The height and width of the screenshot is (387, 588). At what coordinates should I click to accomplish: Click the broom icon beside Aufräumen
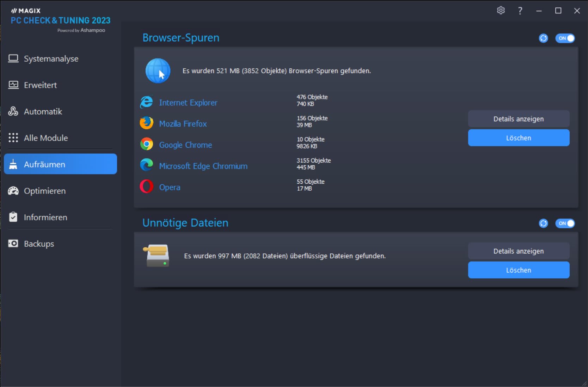coord(13,164)
